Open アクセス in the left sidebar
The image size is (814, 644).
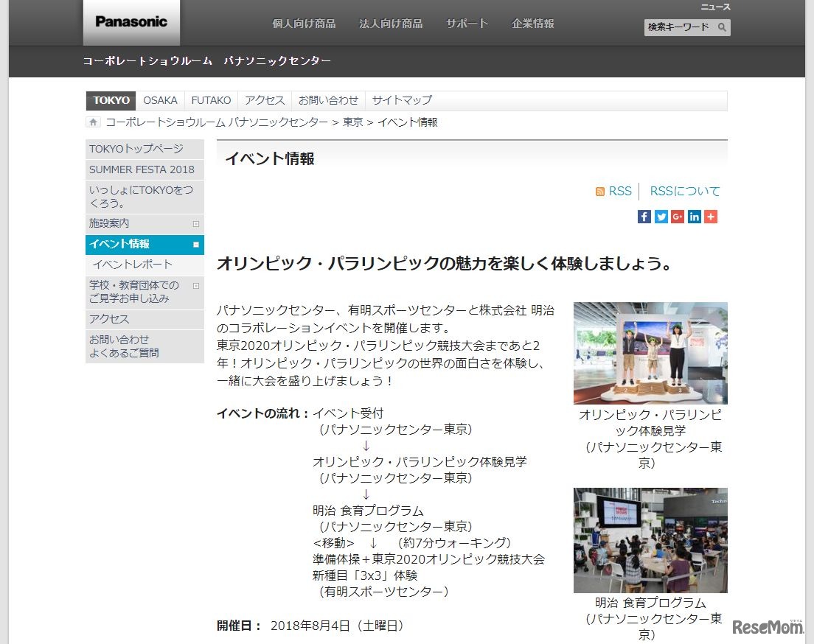point(145,319)
